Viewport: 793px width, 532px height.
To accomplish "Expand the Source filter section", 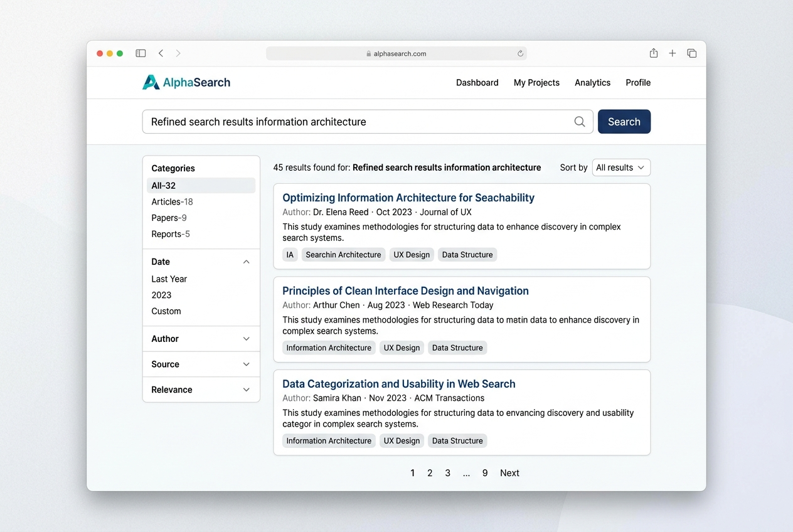I will [x=246, y=364].
